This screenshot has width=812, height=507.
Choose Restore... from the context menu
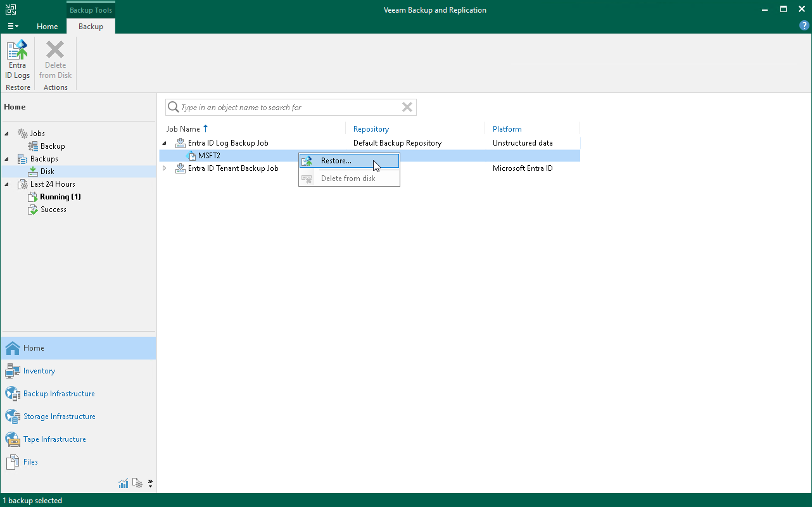point(349,161)
